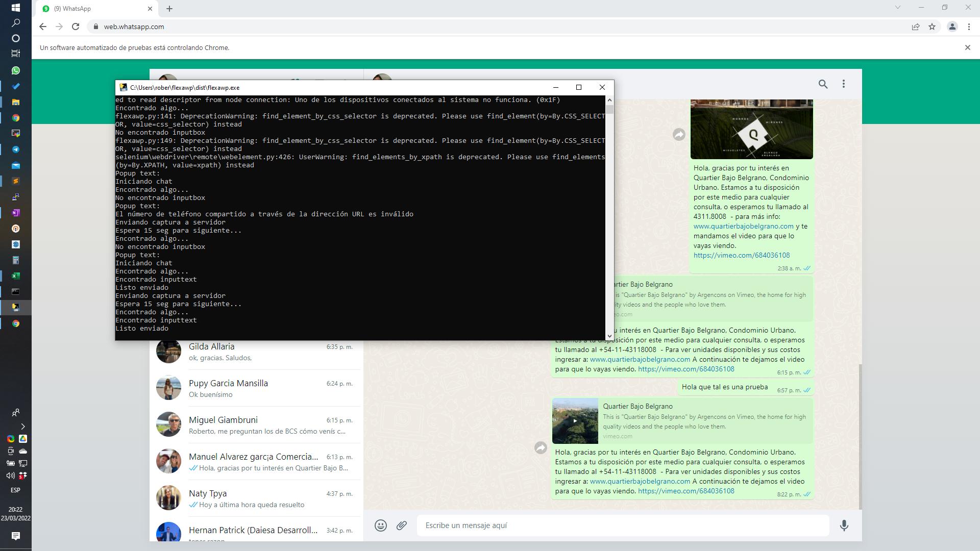Screen dimensions: 980x551
Task: Play the Quartier Bajo Belgrano Vimeo video preview
Action: [575, 421]
